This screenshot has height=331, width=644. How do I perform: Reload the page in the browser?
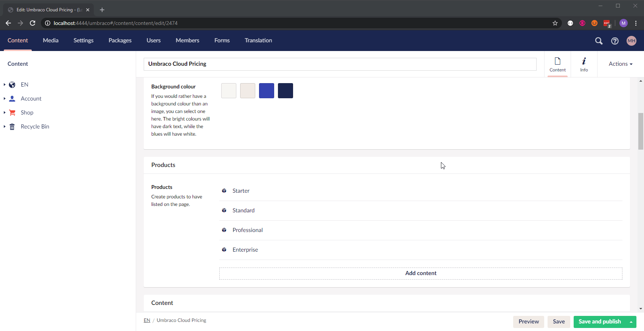pyautogui.click(x=33, y=23)
